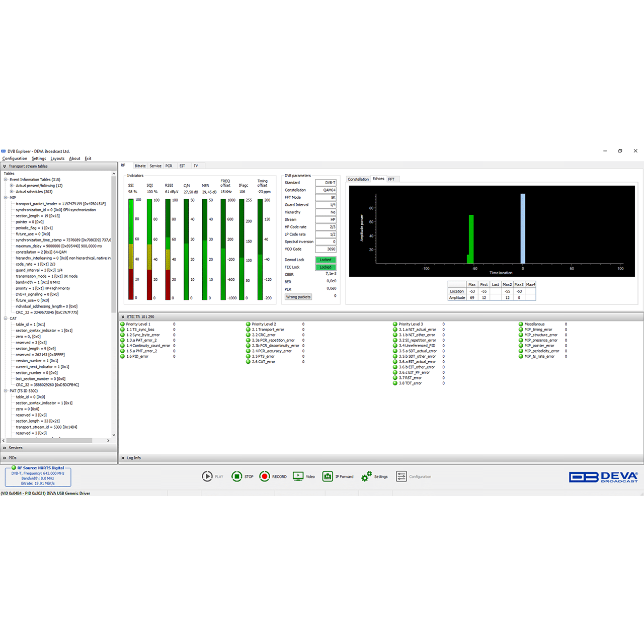The image size is (644, 644).
Task: Open the Configuration menu
Action: pos(15,158)
